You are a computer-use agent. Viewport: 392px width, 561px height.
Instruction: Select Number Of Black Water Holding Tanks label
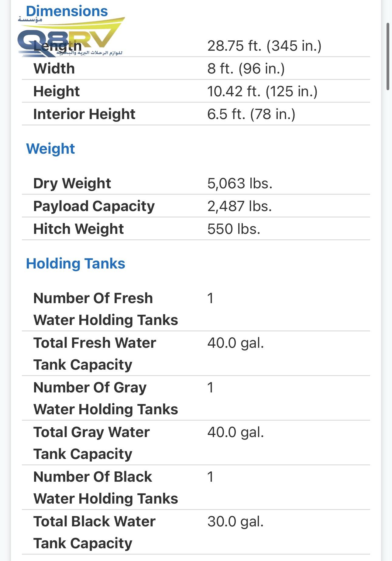105,487
